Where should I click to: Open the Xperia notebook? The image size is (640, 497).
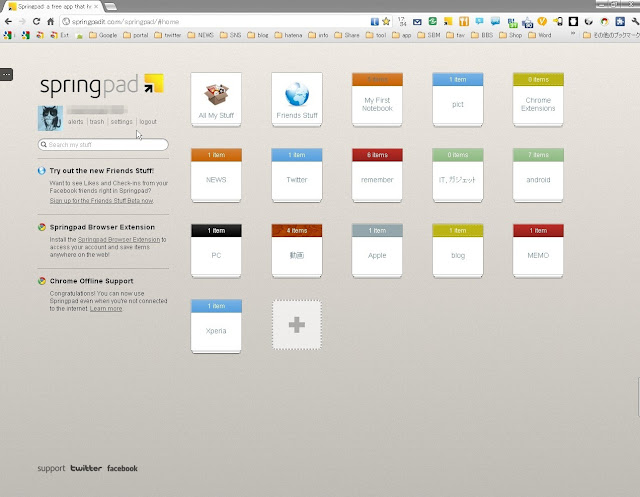click(216, 326)
